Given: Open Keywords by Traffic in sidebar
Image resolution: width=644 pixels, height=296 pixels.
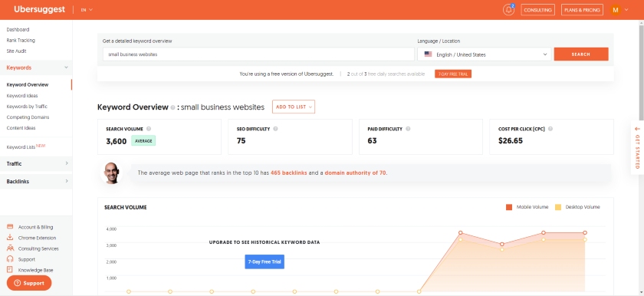Looking at the screenshot, I should pos(27,107).
